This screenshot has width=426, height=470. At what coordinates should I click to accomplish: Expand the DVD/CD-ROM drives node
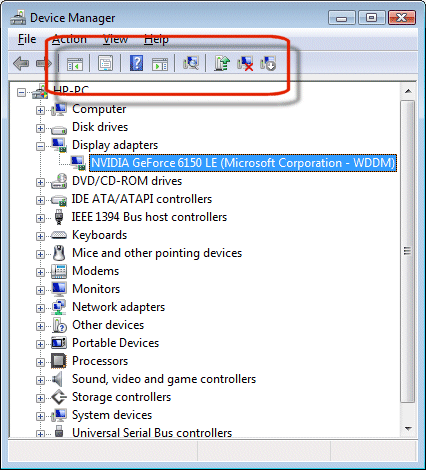pyautogui.click(x=40, y=182)
